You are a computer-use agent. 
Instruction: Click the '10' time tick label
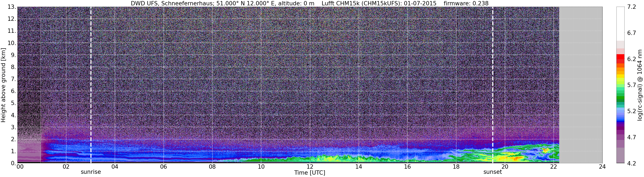point(261,167)
